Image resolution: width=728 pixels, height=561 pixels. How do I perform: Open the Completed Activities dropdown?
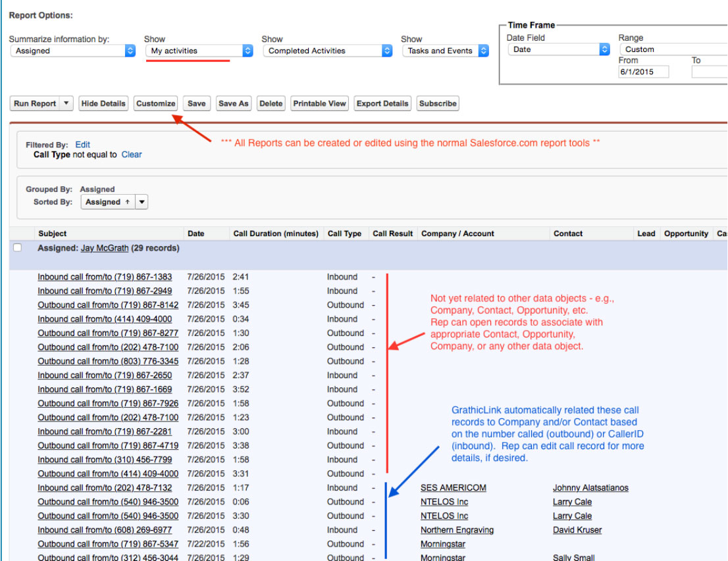click(x=330, y=51)
